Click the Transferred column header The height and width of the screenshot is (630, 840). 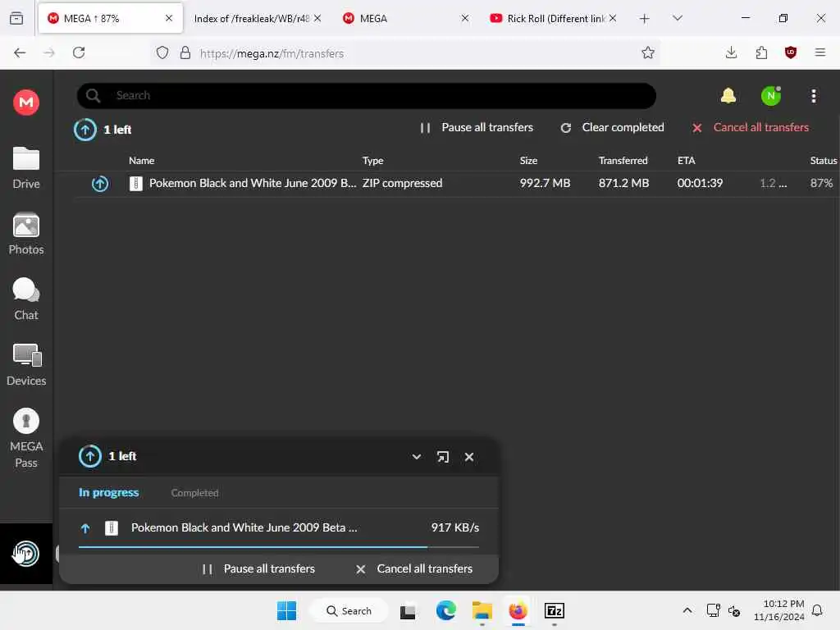[x=623, y=161]
